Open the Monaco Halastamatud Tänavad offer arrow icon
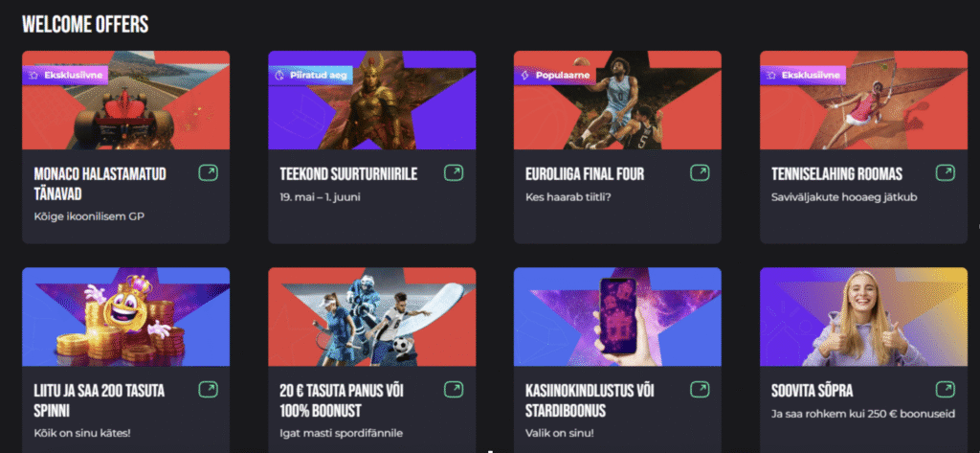Screen dimensions: 980x453 (208, 172)
